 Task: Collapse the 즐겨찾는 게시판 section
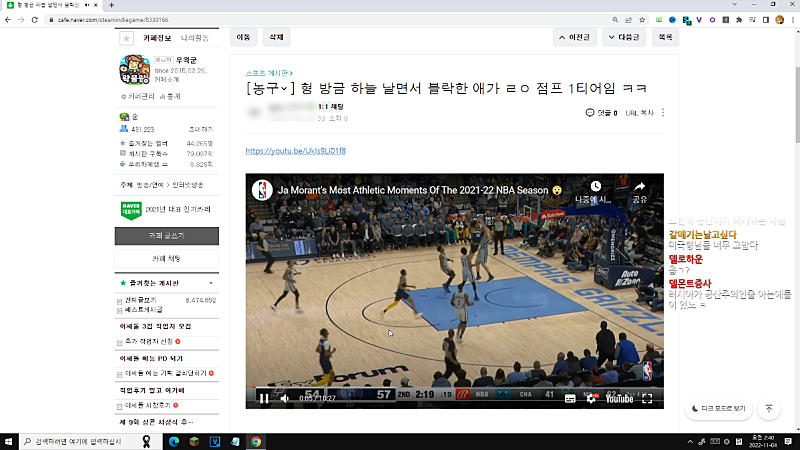pos(212,284)
